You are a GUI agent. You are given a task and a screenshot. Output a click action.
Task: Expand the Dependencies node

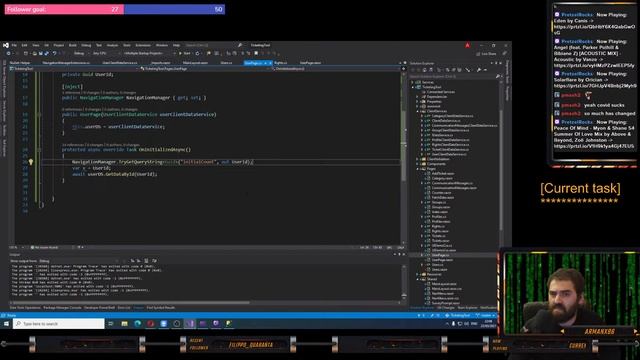418,97
